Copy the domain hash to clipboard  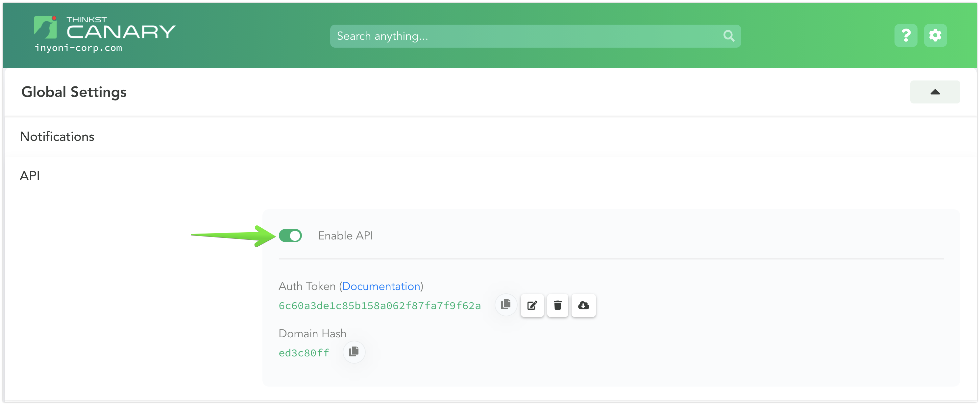(354, 352)
